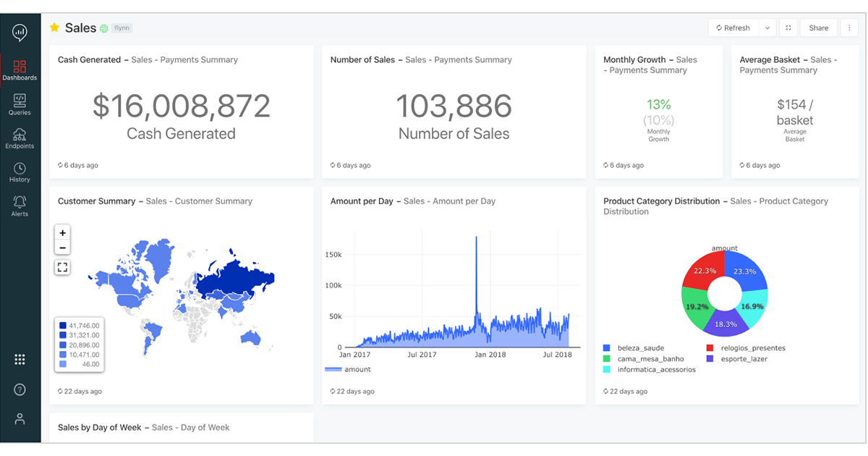Toggle the favorite star for Sales

coord(54,28)
